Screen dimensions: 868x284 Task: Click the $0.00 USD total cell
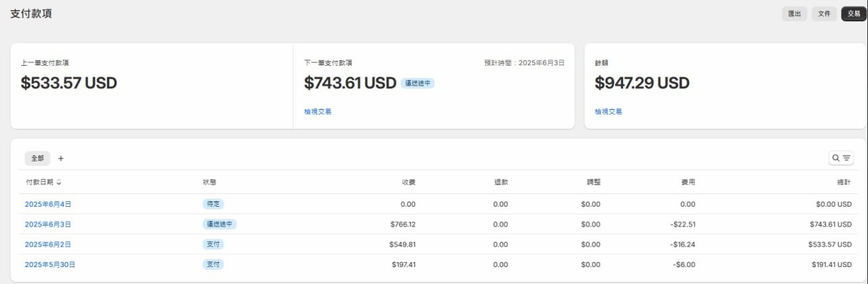pos(834,204)
